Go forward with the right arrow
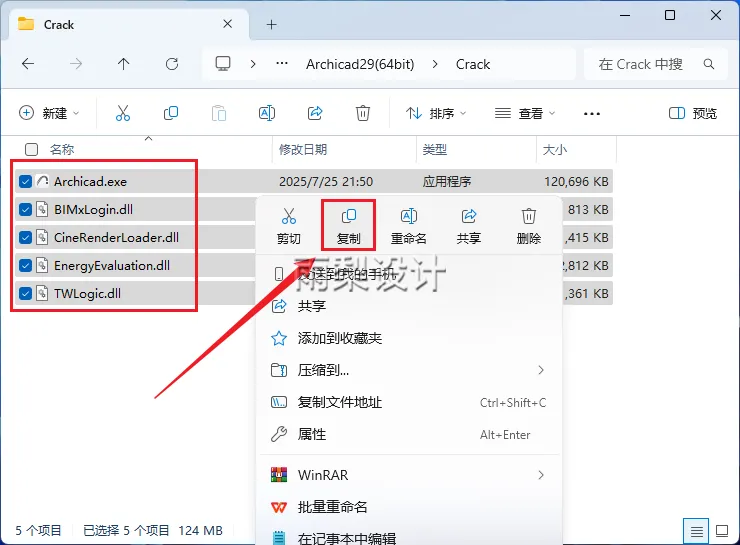The width and height of the screenshot is (740, 545). pos(76,64)
